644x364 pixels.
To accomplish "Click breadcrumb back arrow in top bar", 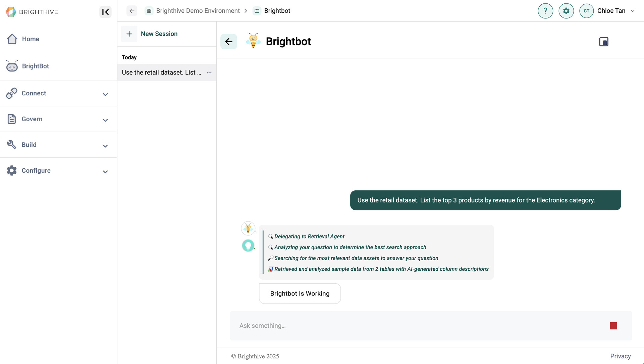I will pos(132,11).
